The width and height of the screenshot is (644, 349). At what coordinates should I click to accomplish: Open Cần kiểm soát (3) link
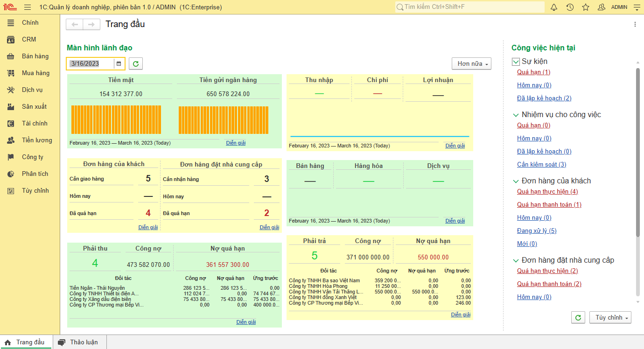[x=542, y=164]
